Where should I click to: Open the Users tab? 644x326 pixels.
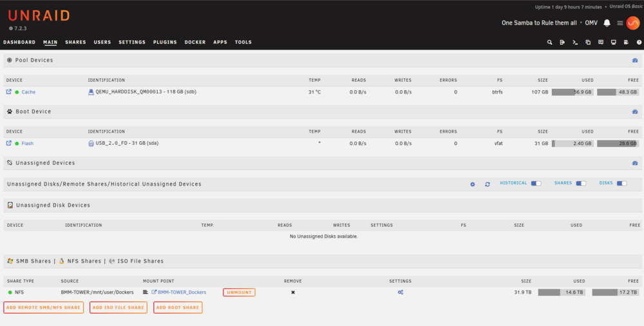(102, 43)
